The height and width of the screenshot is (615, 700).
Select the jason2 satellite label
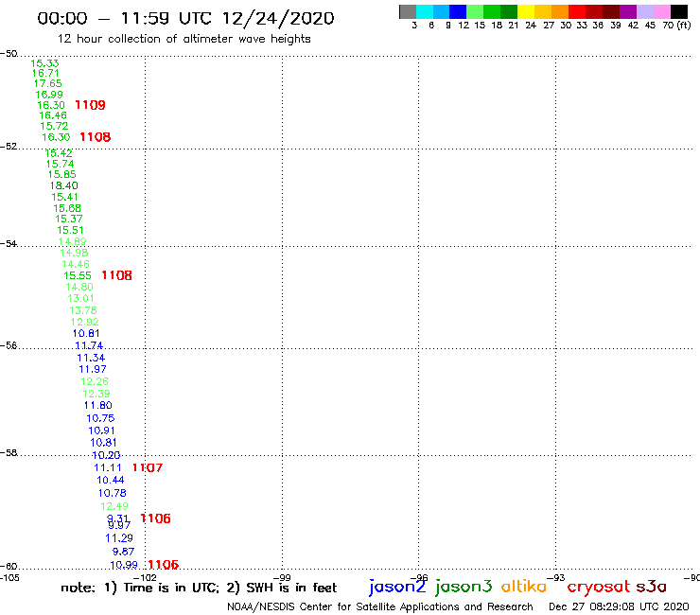click(x=397, y=587)
